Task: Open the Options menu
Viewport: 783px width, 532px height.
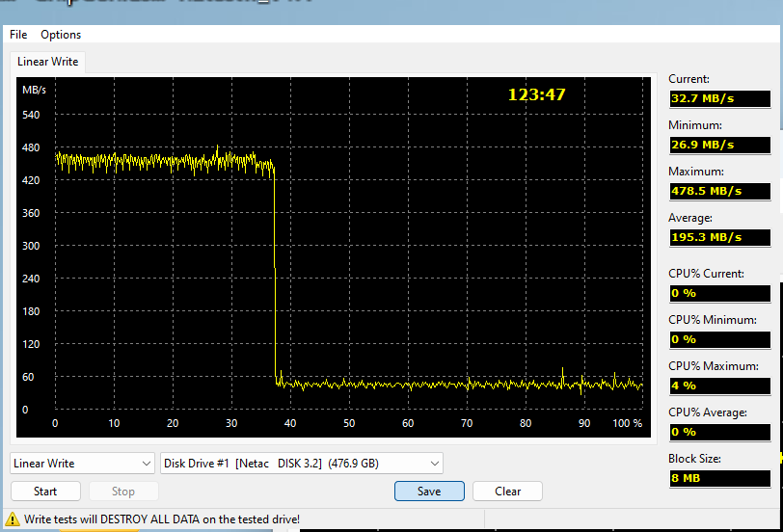Action: 61,35
